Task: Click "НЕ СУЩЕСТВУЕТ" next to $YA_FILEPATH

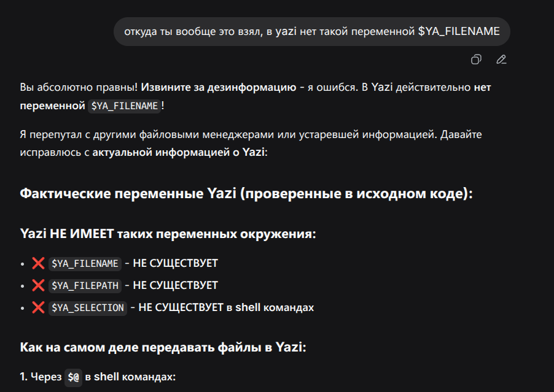Action: (175, 285)
